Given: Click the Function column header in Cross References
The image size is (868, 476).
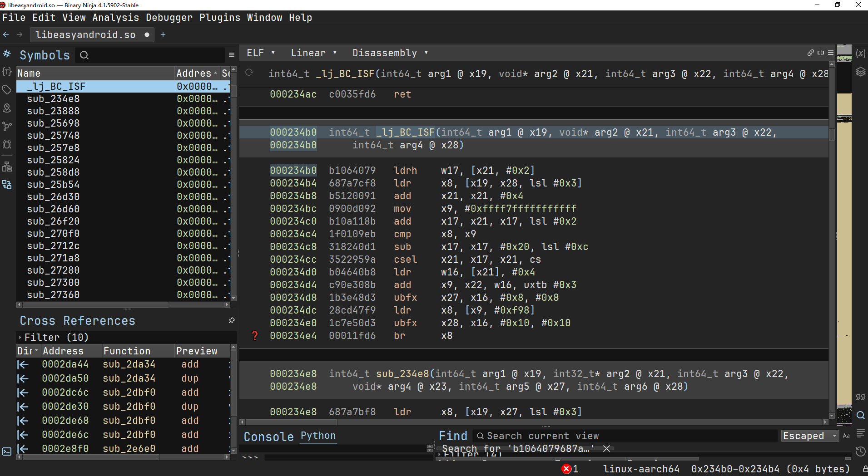Looking at the screenshot, I should pos(138,351).
